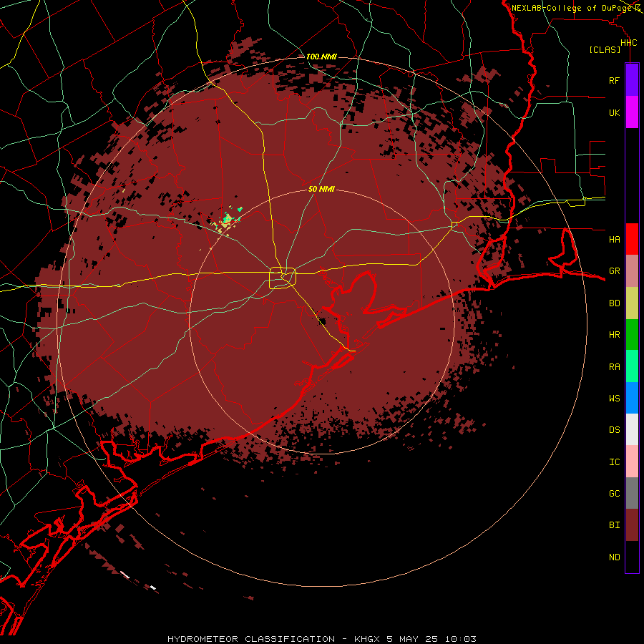Click the 10:03 timestamp
This screenshot has width=644, height=644.
pos(460,639)
